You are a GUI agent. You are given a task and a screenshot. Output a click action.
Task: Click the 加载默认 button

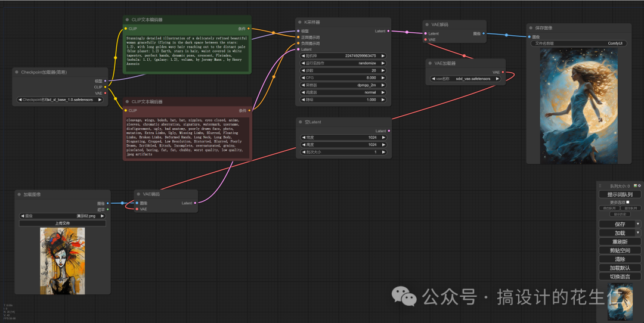[x=620, y=268]
